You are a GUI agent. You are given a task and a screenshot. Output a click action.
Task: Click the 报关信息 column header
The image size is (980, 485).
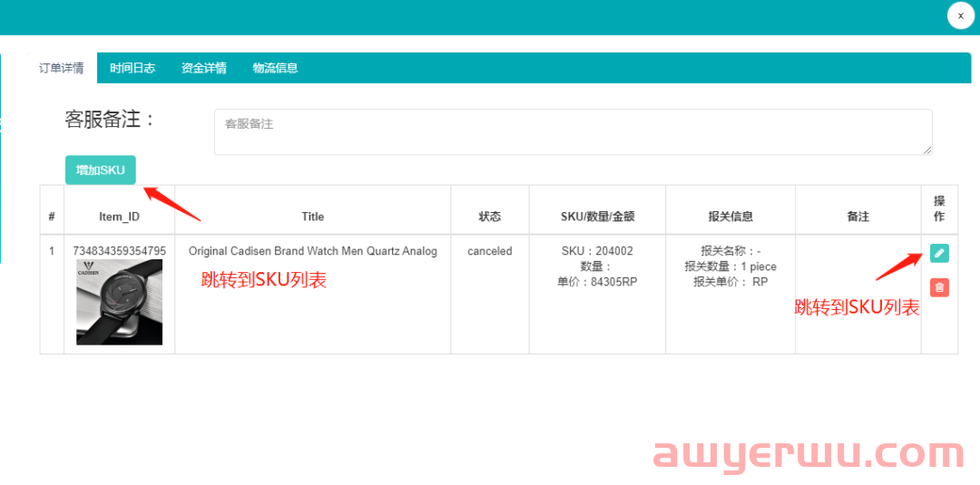pyautogui.click(x=730, y=217)
